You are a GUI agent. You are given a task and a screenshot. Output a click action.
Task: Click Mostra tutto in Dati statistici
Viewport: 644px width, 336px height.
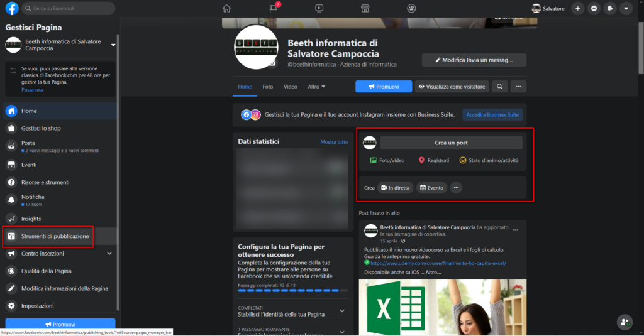(x=334, y=142)
